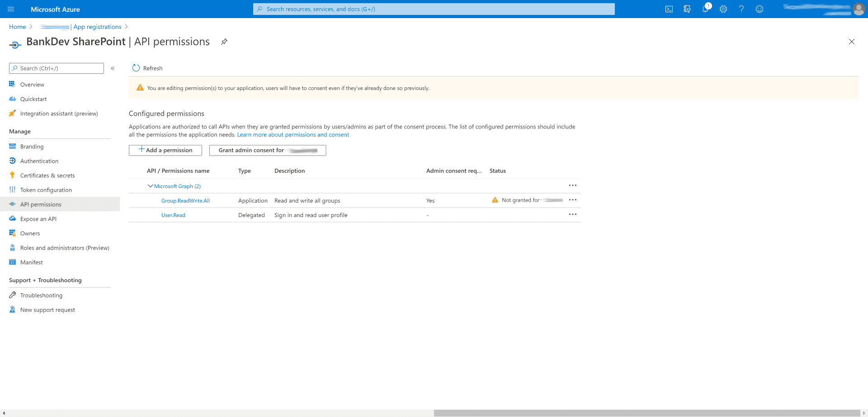The image size is (868, 417).
Task: Click the Status column header
Action: point(498,171)
